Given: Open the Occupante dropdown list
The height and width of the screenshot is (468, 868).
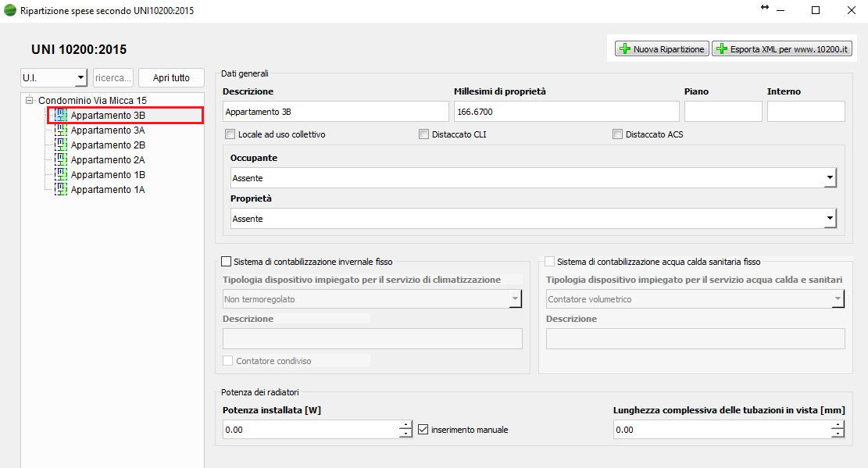Looking at the screenshot, I should [830, 178].
